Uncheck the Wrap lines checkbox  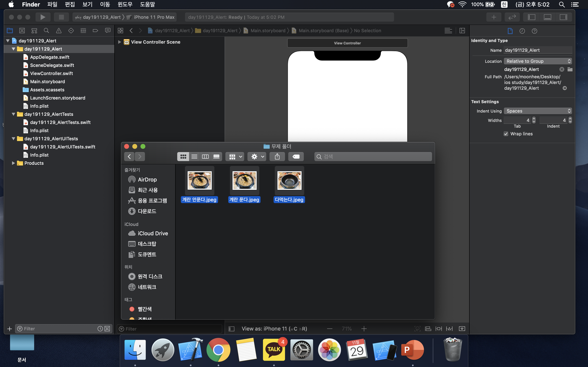tap(506, 134)
